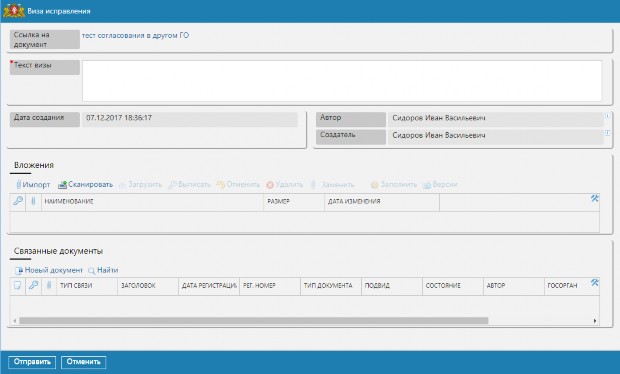
Task: Click the bottom Отменить button
Action: (x=83, y=362)
